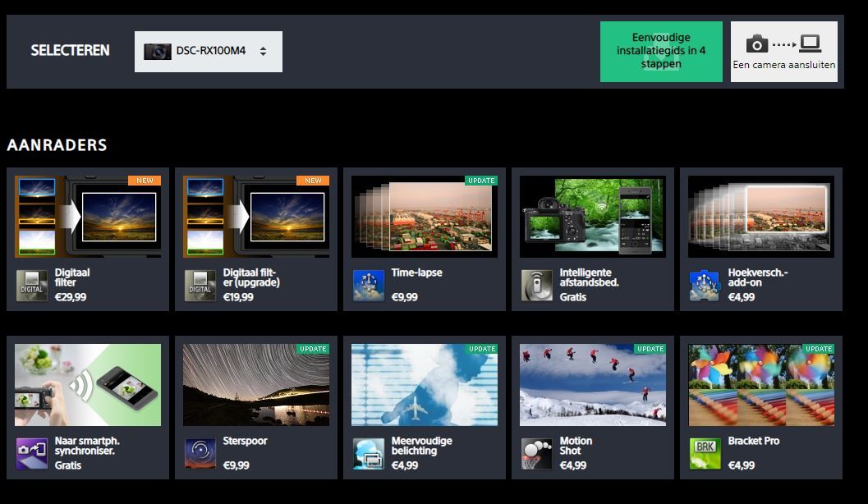Viewport: 868px width, 504px height.
Task: Open the Time-lapse preview thumbnail
Action: (x=425, y=217)
